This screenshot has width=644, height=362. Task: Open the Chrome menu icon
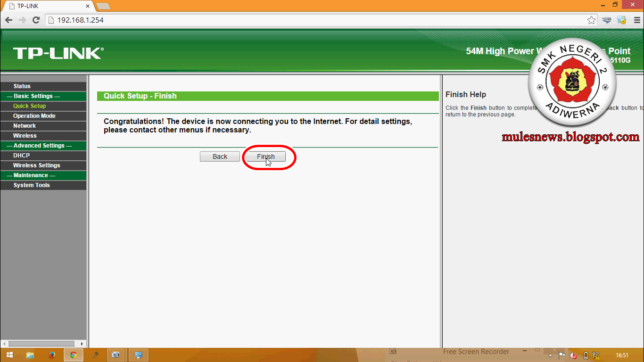[x=637, y=20]
